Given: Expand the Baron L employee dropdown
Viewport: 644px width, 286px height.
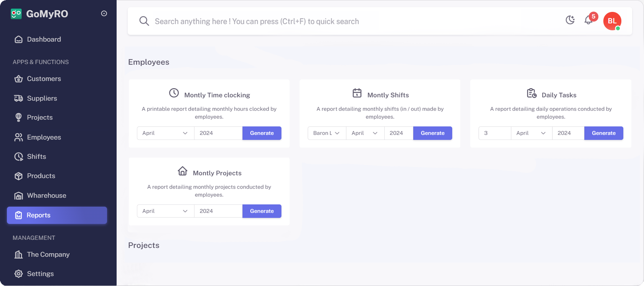Looking at the screenshot, I should (326, 133).
